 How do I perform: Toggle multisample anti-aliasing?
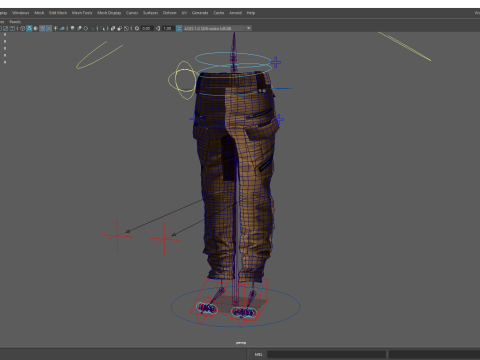[86, 28]
